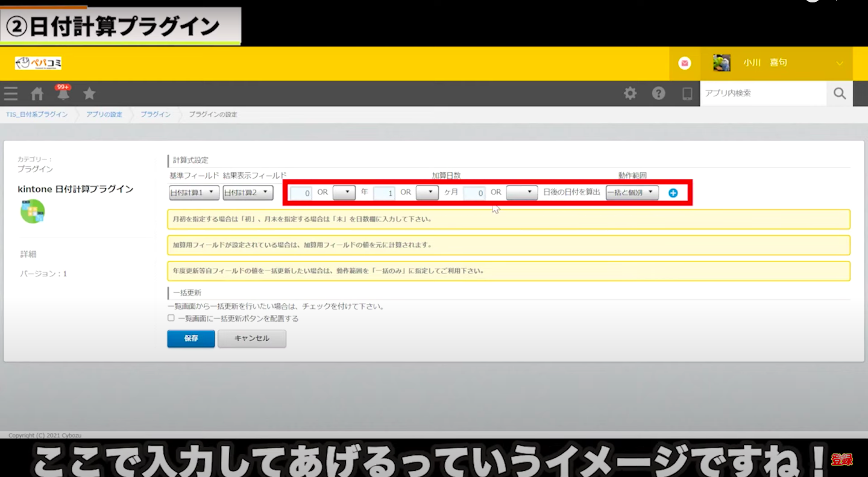Navigate to TIS_日付系プラグイン breadcrumb
Viewport: 868px width, 477px height.
click(37, 114)
